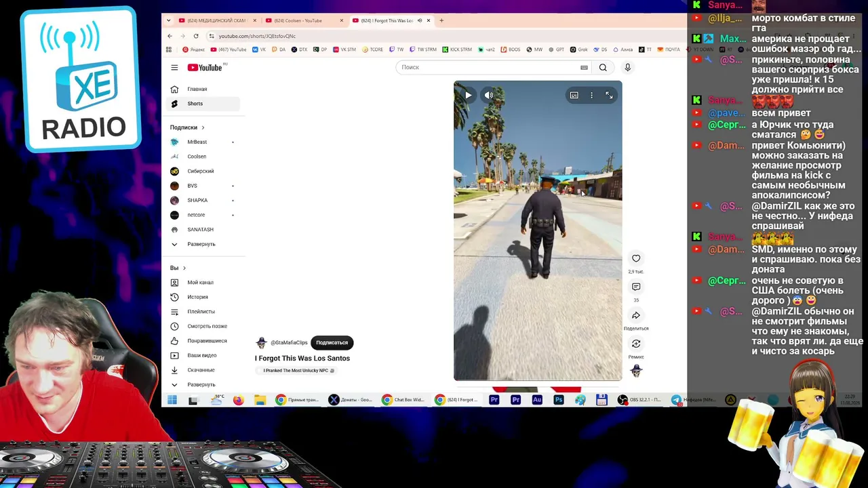Open Понравившиеся liked videos
This screenshot has width=868, height=488.
pos(203,341)
